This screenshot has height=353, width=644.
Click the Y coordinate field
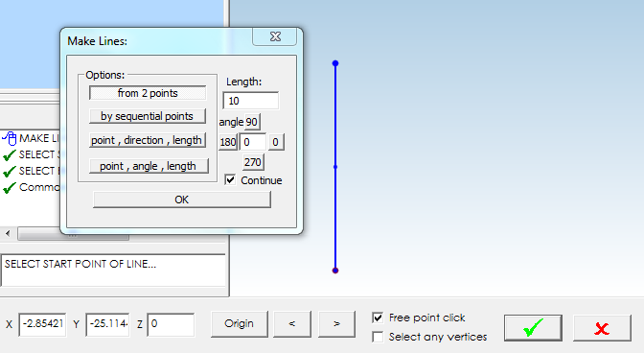point(107,324)
